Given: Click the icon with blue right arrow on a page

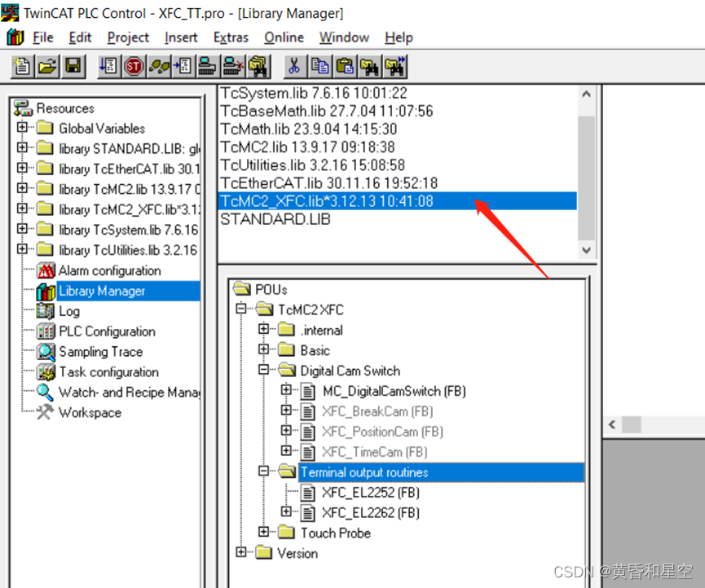Looking at the screenshot, I should tap(184, 67).
